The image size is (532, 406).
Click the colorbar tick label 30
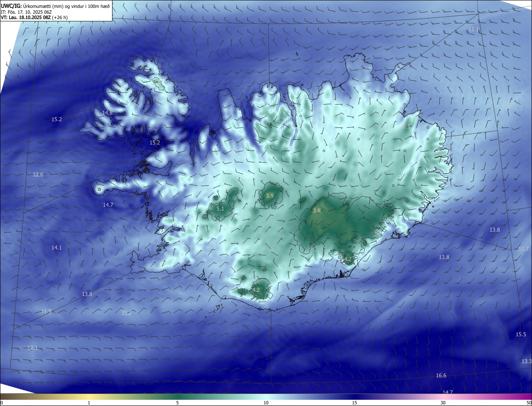click(443, 403)
